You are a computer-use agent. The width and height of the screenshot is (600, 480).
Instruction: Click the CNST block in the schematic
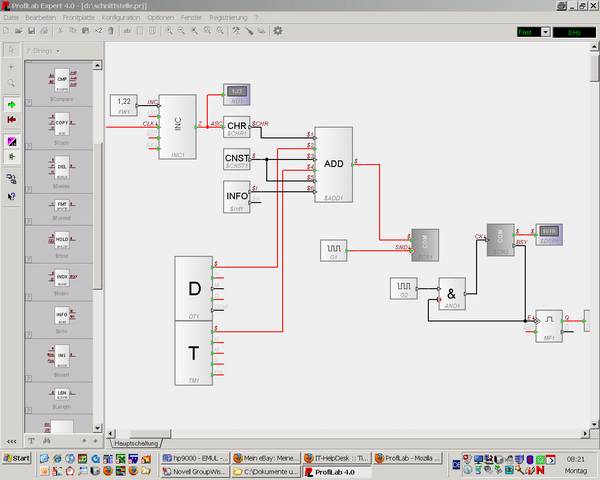236,159
